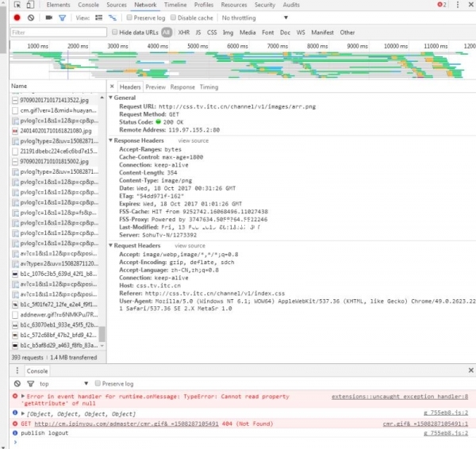476x449 pixels.
Task: Click request list scroll-down arrow
Action: (x=102, y=346)
